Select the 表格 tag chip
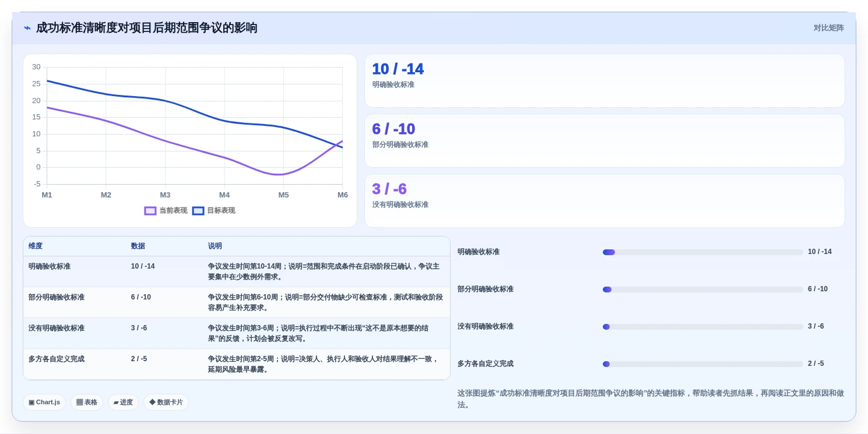The width and height of the screenshot is (868, 434). click(x=87, y=402)
